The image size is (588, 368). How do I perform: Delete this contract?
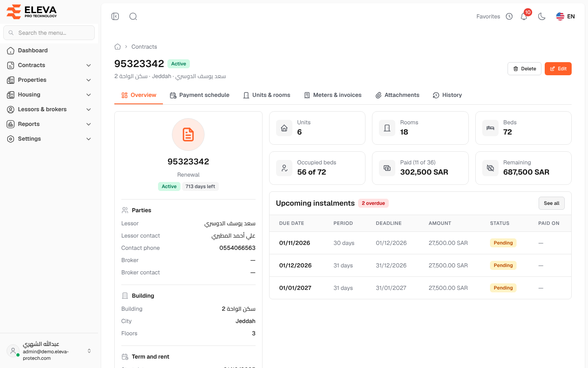pos(524,69)
